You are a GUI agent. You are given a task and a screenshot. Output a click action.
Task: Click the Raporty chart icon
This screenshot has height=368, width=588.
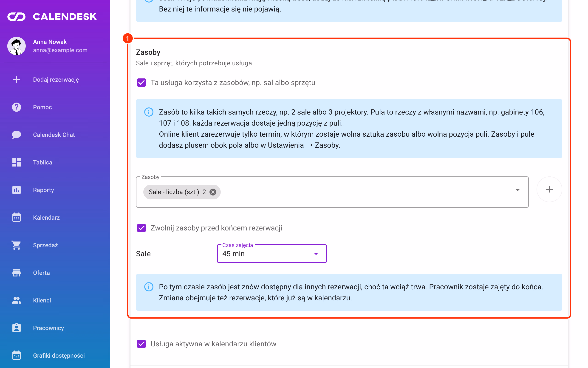17,190
